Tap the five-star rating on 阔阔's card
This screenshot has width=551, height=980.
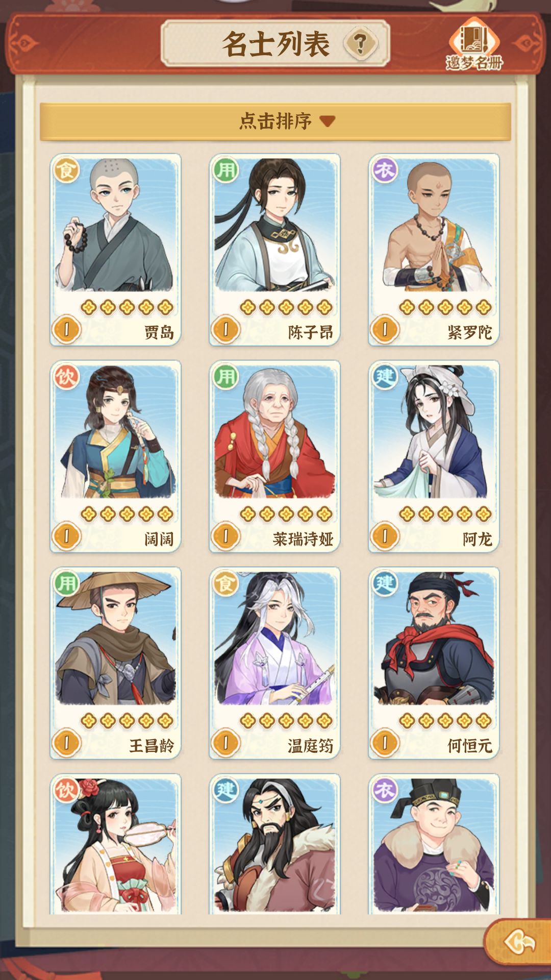click(127, 514)
